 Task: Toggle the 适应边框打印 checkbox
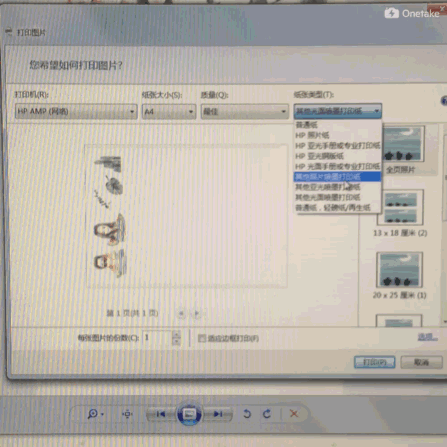(201, 338)
